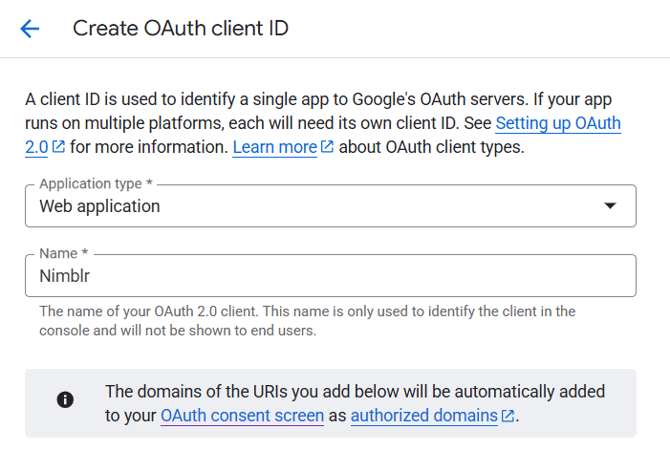The image size is (670, 472).
Task: Click the info icon in domains notice
Action: coord(65,400)
